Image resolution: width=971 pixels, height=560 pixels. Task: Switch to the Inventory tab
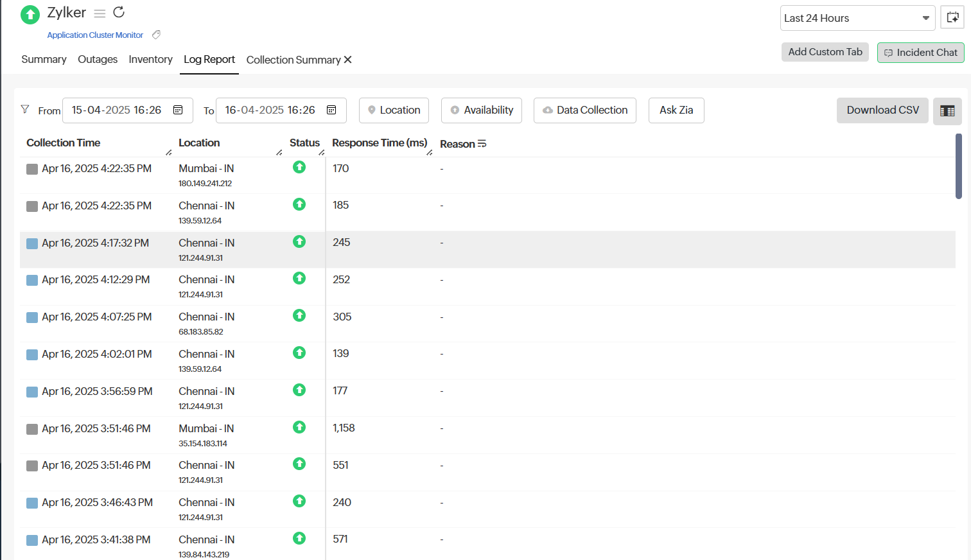(x=150, y=59)
